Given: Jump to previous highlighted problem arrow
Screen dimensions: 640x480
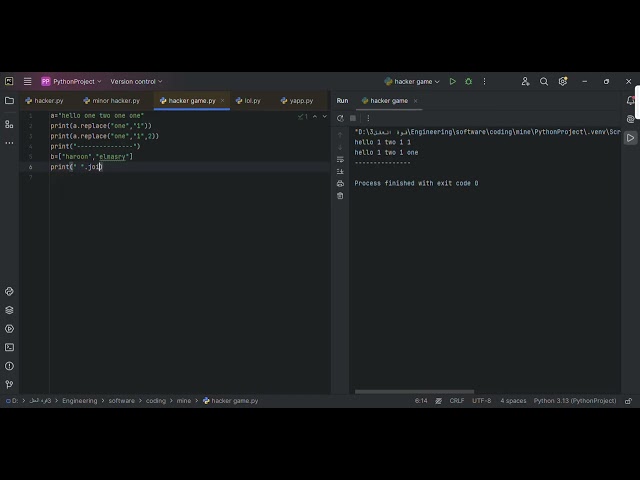Looking at the screenshot, I should tap(315, 116).
